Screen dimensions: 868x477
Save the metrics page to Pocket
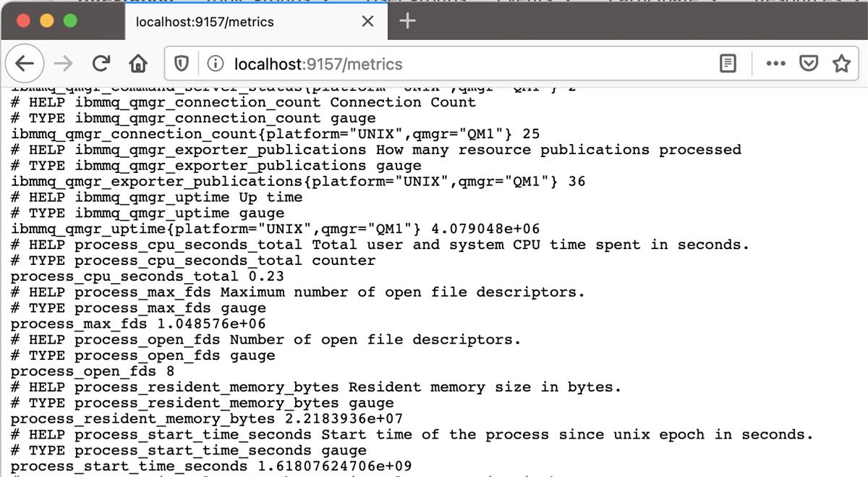click(809, 64)
